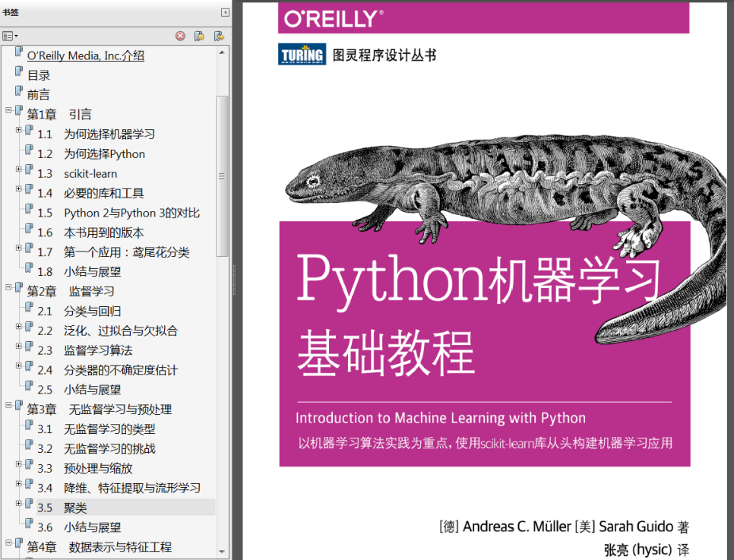
Task: Click the Turing logo on the book cover
Action: tap(302, 54)
